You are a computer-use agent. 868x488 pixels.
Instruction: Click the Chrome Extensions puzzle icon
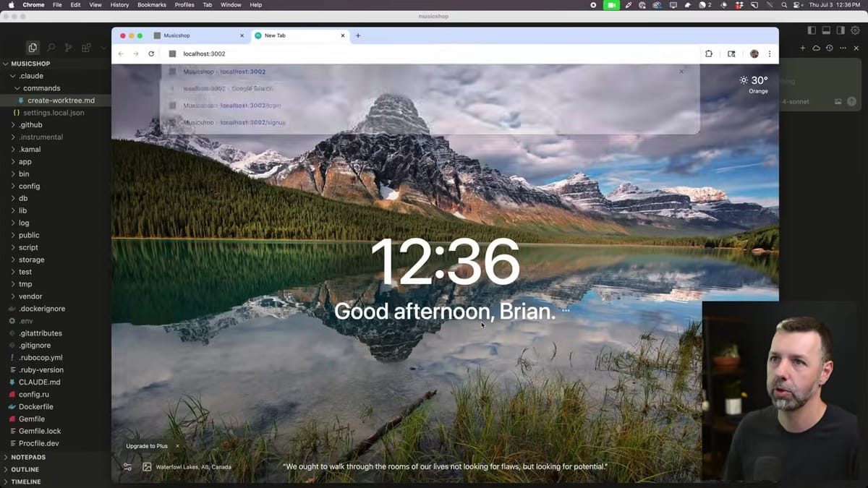[709, 53]
